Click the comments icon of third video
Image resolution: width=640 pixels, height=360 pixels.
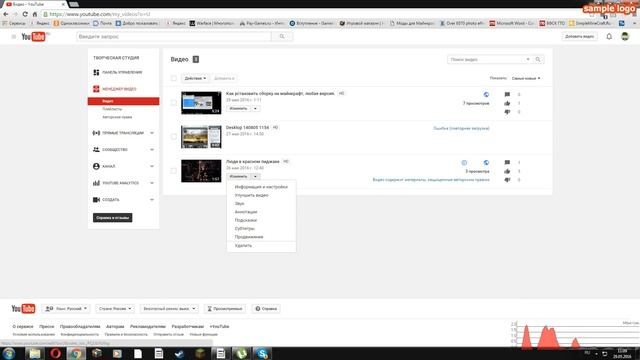pyautogui.click(x=507, y=162)
